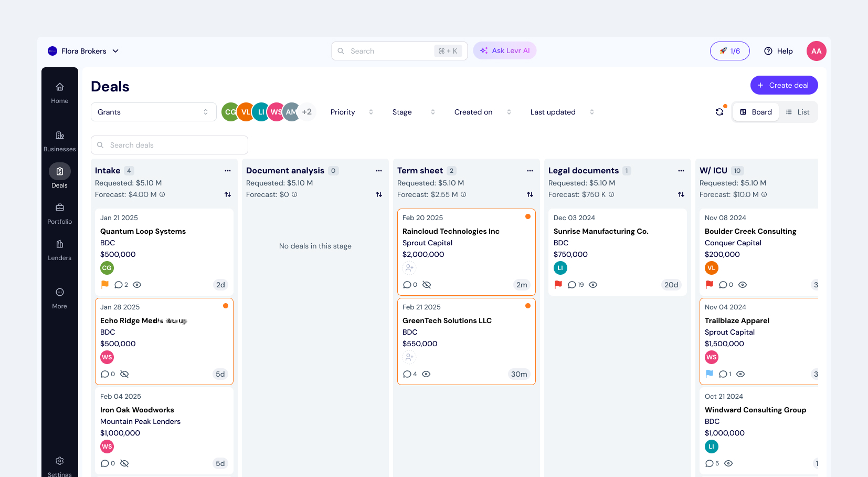Open the Portfolio panel from sidebar
Viewport: 868px width, 477px height.
59,212
